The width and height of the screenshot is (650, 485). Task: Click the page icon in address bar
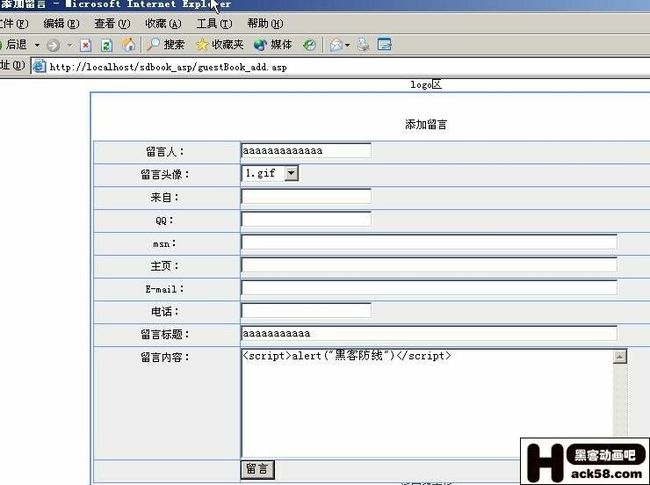(x=39, y=66)
